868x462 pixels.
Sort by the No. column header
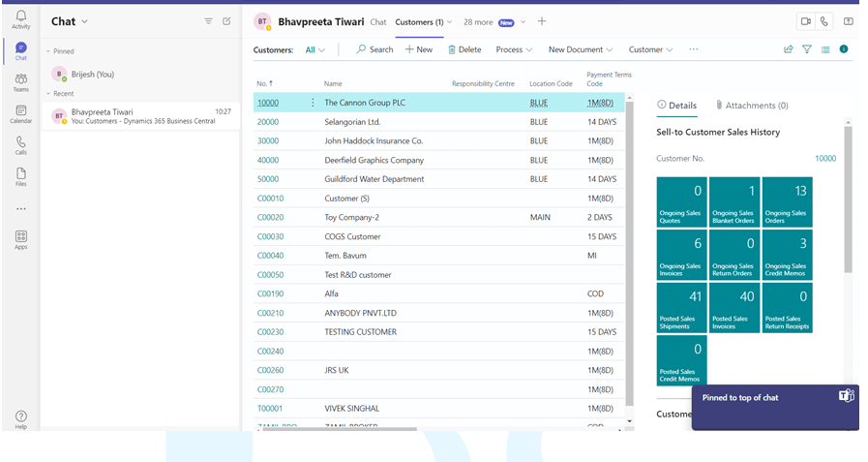[x=264, y=83]
